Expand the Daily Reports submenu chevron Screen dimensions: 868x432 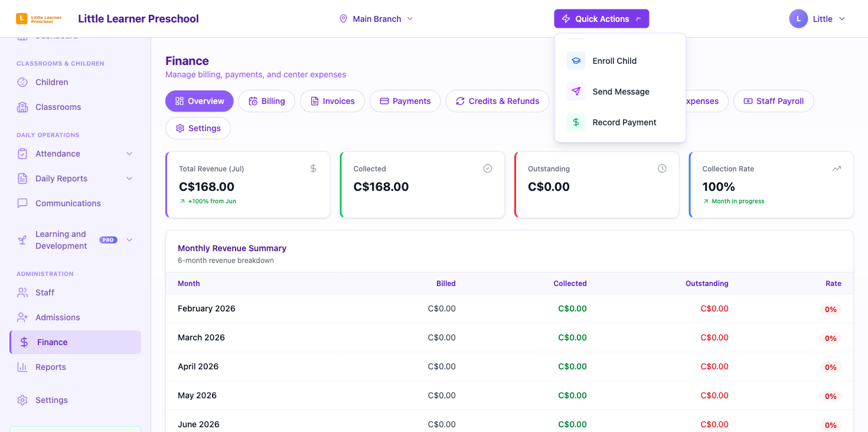click(129, 178)
